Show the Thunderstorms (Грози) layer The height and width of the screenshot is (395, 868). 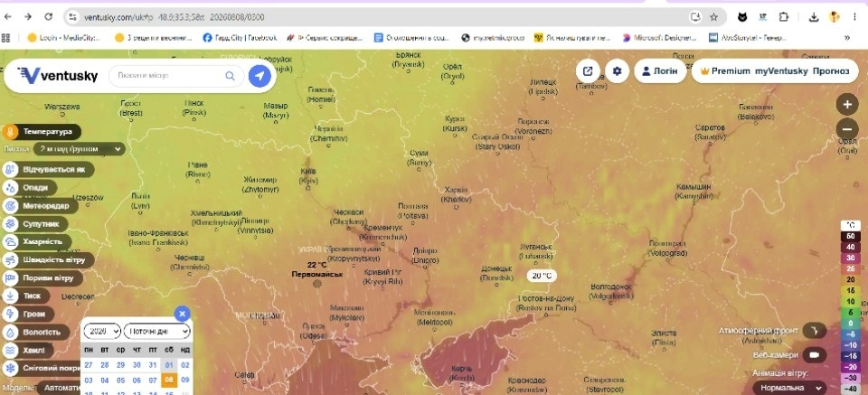(x=28, y=315)
